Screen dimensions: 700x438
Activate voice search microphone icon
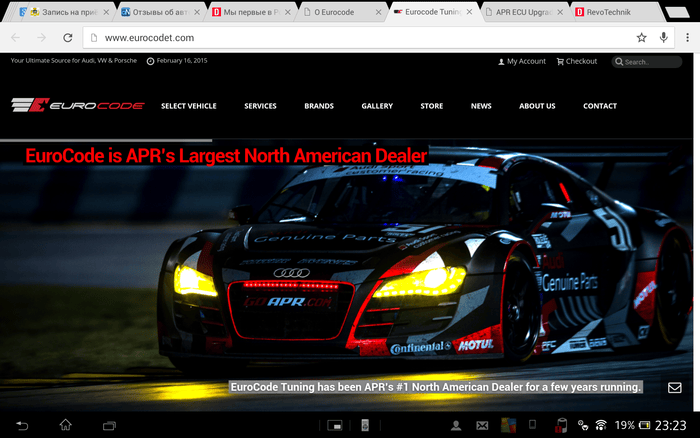coord(664,38)
